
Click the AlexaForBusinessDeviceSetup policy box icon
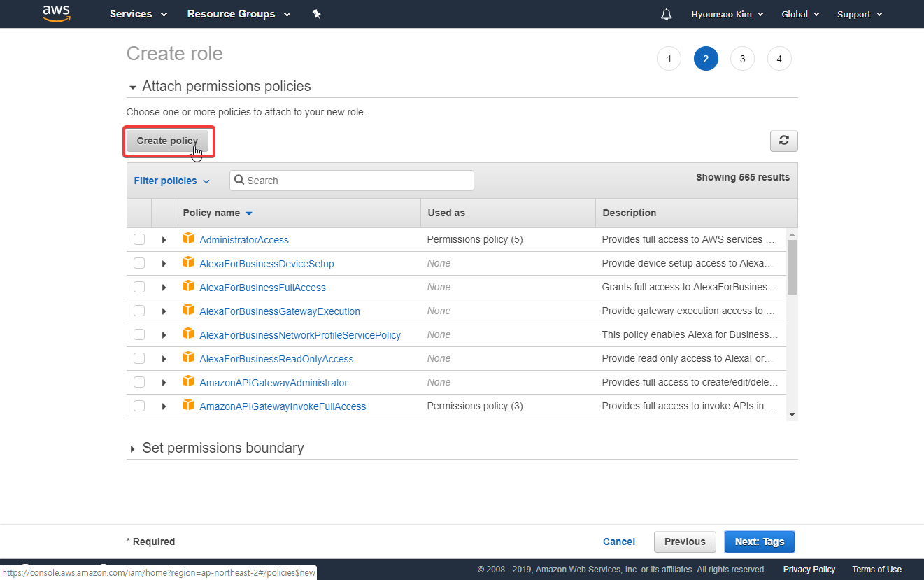tap(188, 262)
